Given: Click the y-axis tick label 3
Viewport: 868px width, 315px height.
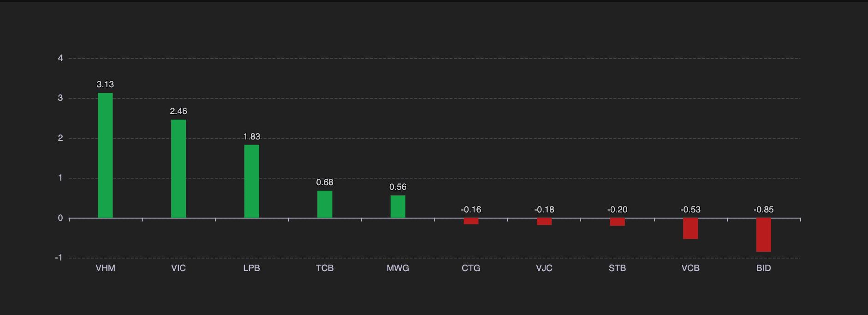Looking at the screenshot, I should (60, 98).
